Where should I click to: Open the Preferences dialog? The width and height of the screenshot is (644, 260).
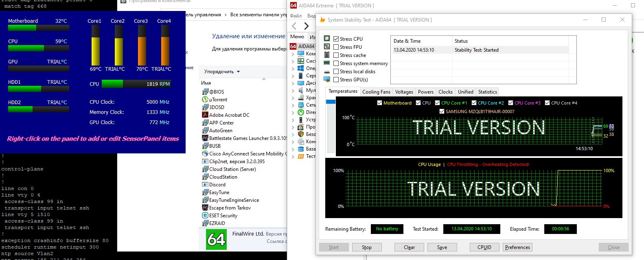click(x=517, y=247)
